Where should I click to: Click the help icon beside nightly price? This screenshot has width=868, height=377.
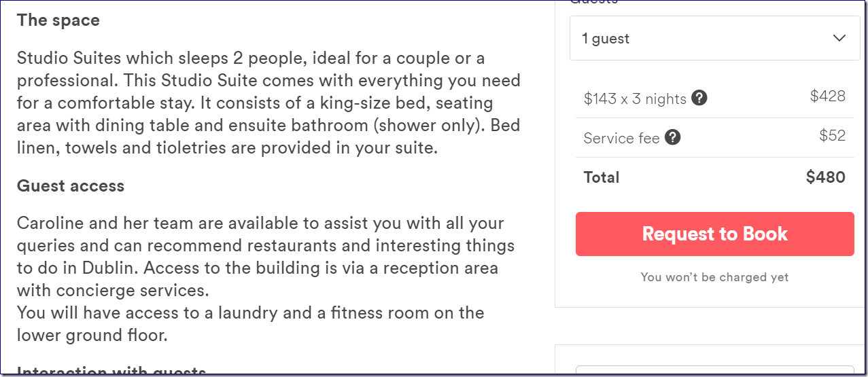tap(699, 98)
